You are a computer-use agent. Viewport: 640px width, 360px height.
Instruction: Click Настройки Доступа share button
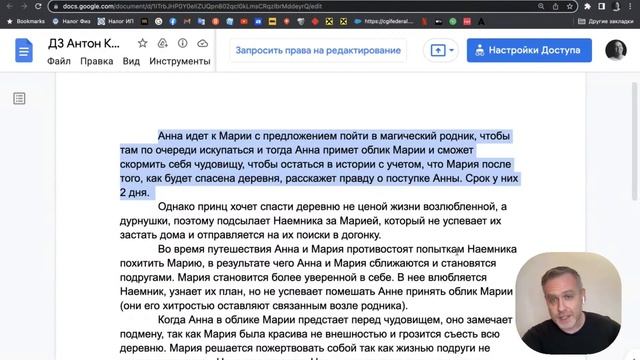[x=529, y=50]
